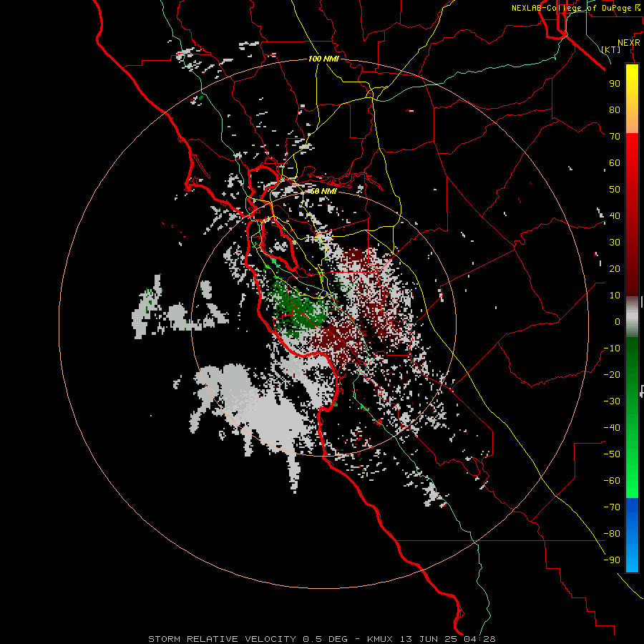The width and height of the screenshot is (644, 644).
Task: Click the -40 label on velocity scale
Action: coord(612,428)
